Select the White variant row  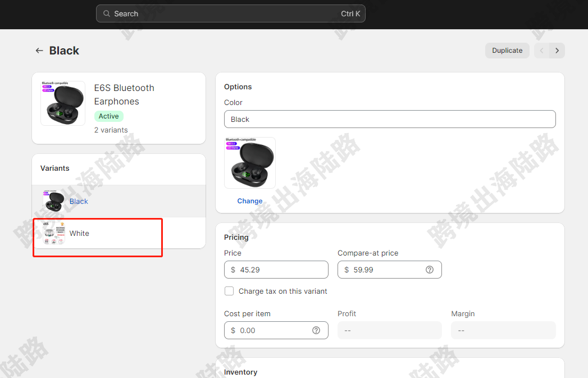click(x=119, y=233)
